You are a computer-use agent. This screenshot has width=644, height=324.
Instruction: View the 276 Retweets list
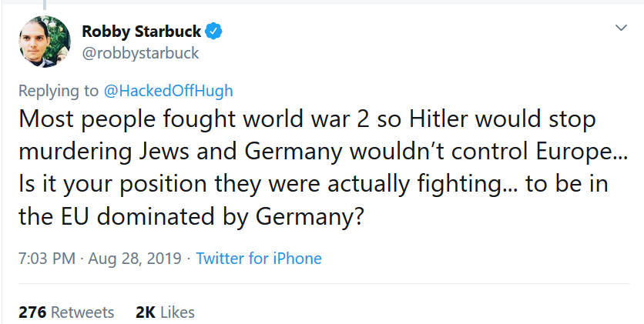point(66,312)
